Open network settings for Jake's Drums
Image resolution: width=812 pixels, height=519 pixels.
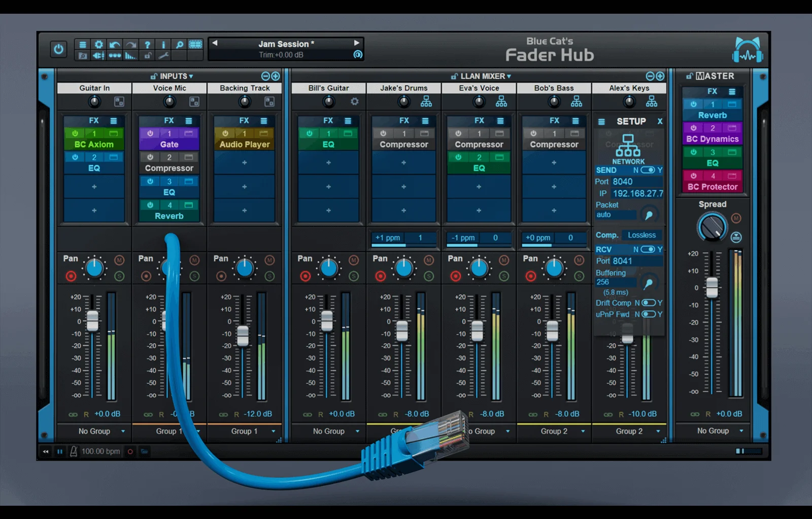pyautogui.click(x=426, y=102)
